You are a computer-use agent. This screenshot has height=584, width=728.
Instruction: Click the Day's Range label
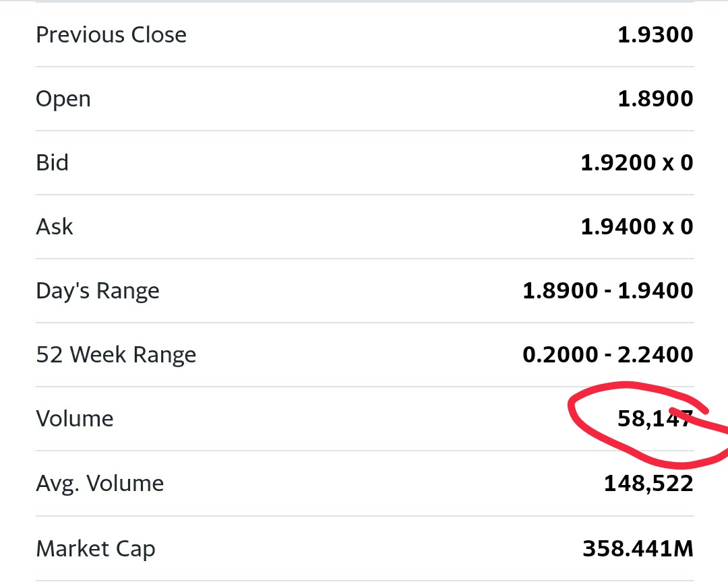(98, 292)
